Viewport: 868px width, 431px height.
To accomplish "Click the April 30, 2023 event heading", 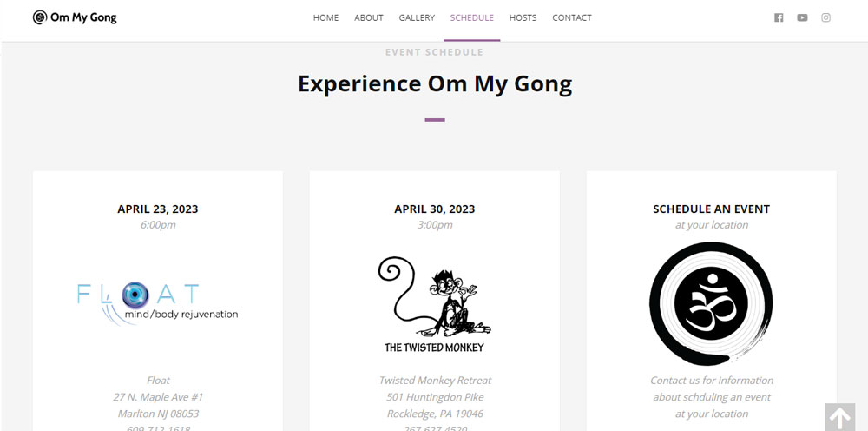I will pyautogui.click(x=435, y=209).
